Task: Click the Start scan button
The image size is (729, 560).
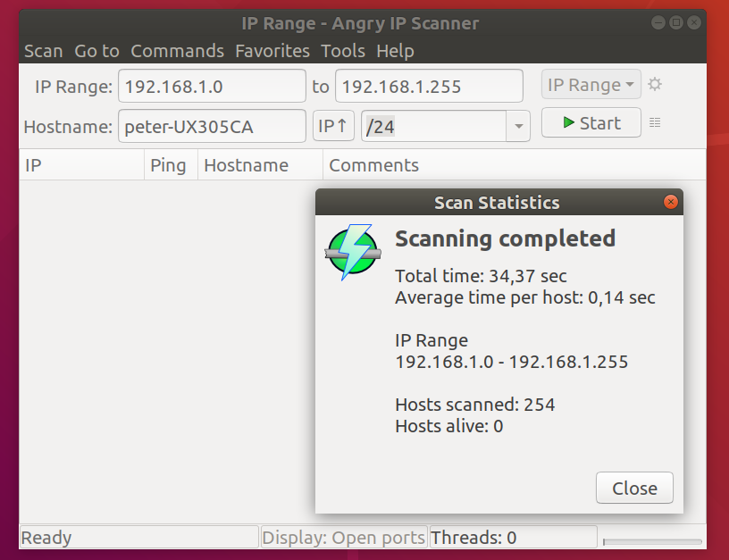Action: [591, 122]
